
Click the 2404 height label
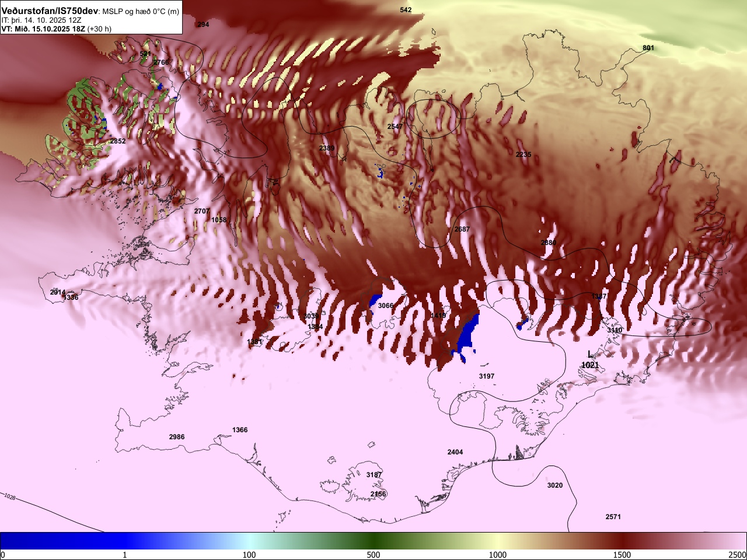coord(455,452)
